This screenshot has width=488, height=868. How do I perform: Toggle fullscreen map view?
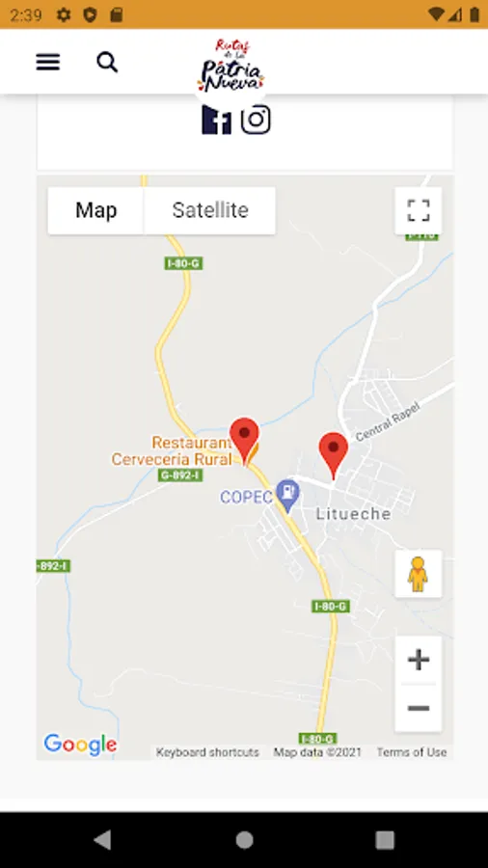point(419,211)
